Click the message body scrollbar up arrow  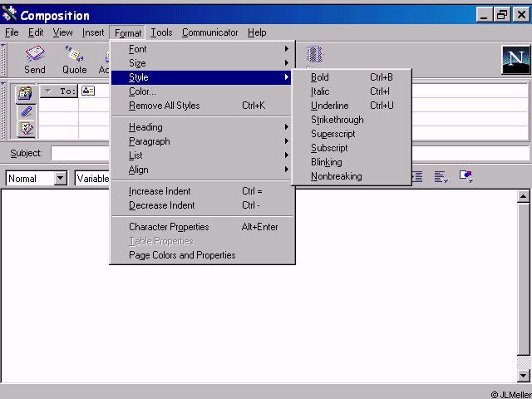click(524, 196)
